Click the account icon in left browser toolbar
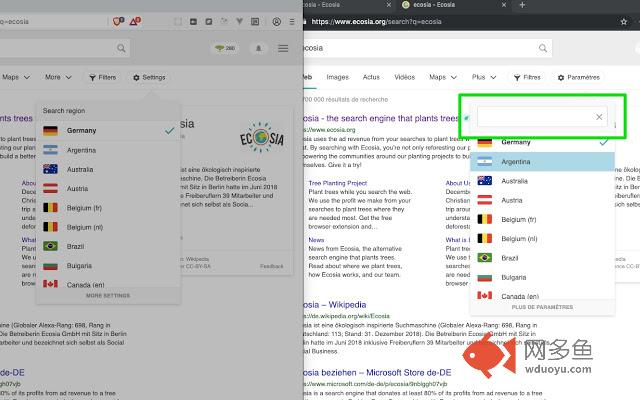Image resolution: width=640 pixels, height=400 pixels. 276,22
